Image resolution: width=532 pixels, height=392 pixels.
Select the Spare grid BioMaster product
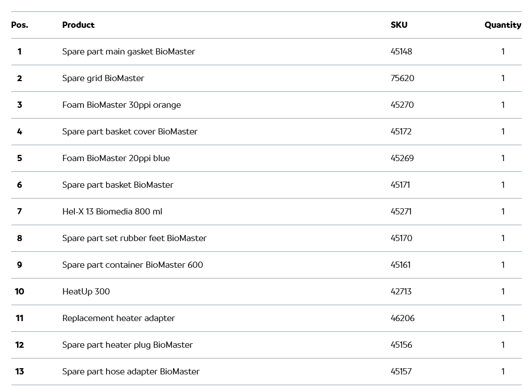pos(103,78)
